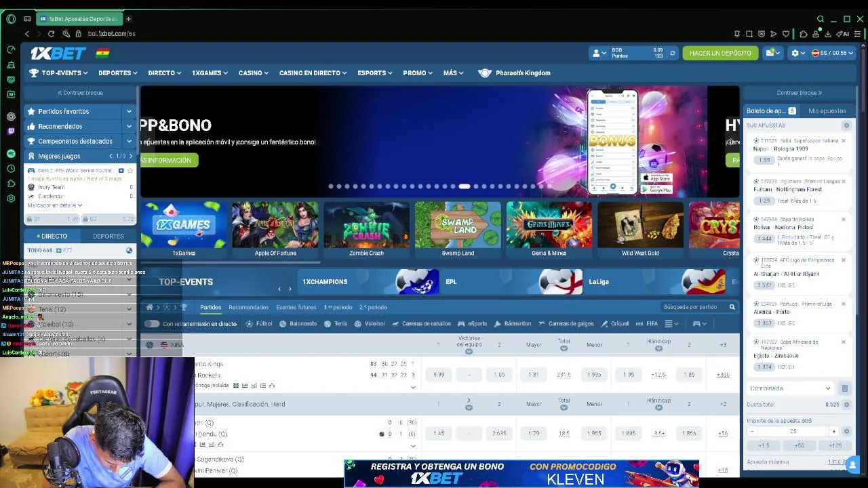Filter by eSports category
The height and width of the screenshot is (488, 868).
click(473, 324)
